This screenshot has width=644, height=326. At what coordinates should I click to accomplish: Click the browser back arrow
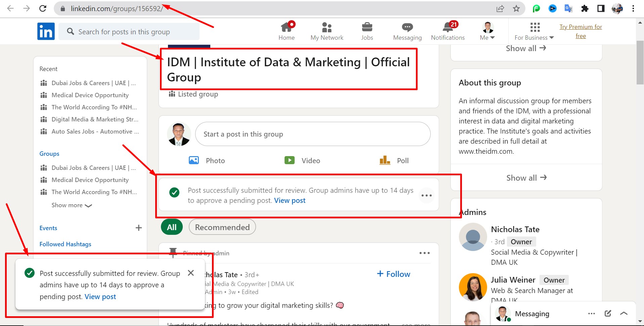10,8
